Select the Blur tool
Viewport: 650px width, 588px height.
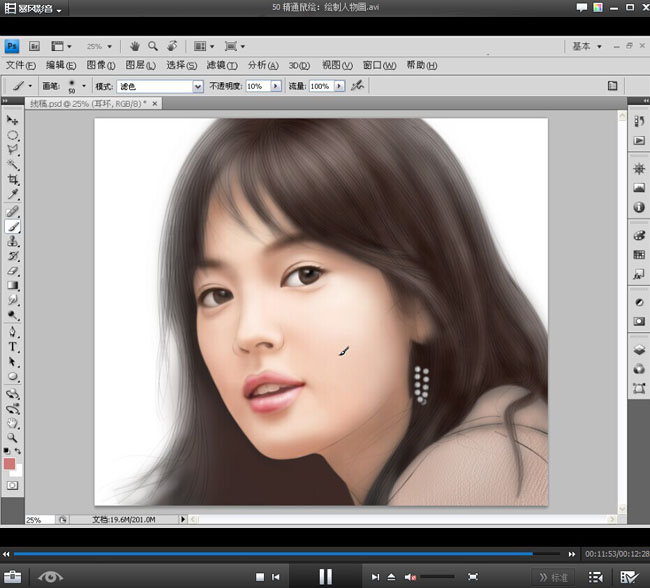click(x=12, y=300)
